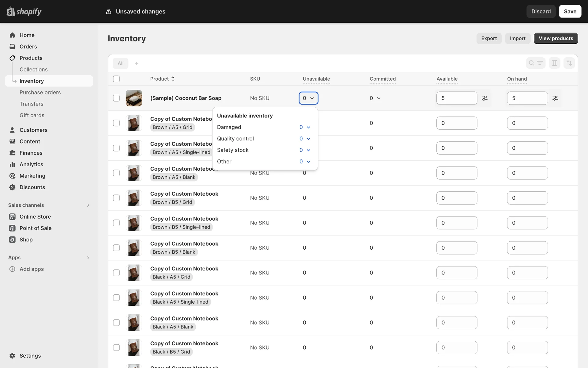The image size is (588, 368).
Task: Expand the Damaged quantity dropdown
Action: [305, 127]
